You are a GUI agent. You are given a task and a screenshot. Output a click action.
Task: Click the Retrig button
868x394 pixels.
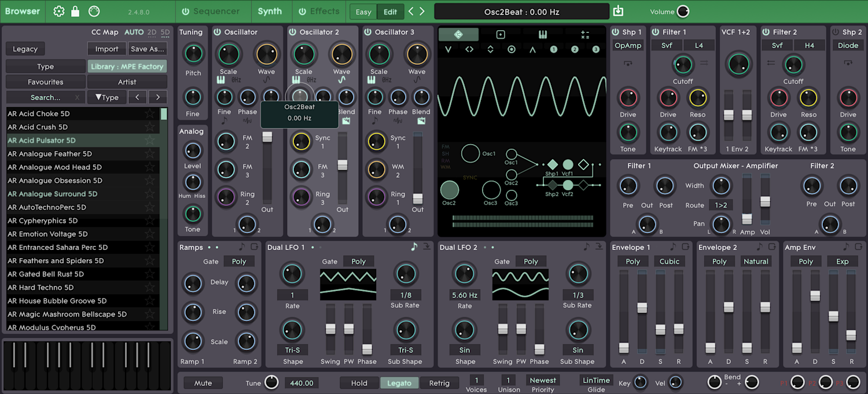click(x=439, y=383)
